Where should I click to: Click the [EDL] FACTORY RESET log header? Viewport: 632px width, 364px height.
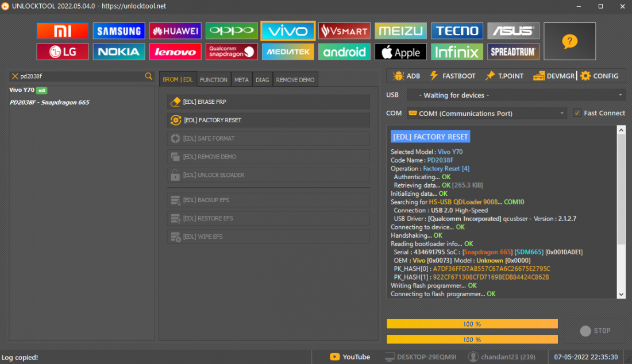pyautogui.click(x=430, y=137)
